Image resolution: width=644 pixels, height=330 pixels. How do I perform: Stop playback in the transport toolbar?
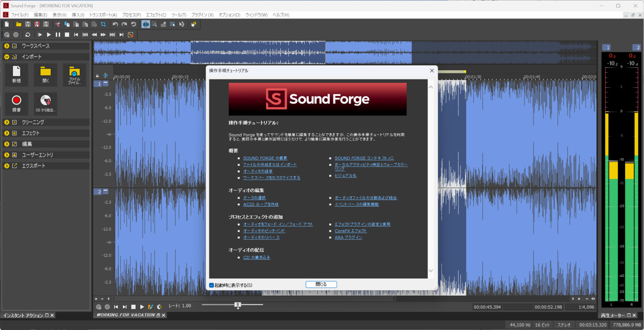pos(67,35)
